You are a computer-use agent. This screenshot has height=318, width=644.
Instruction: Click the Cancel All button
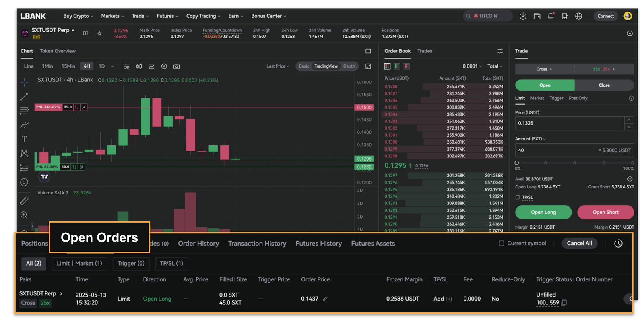click(579, 243)
